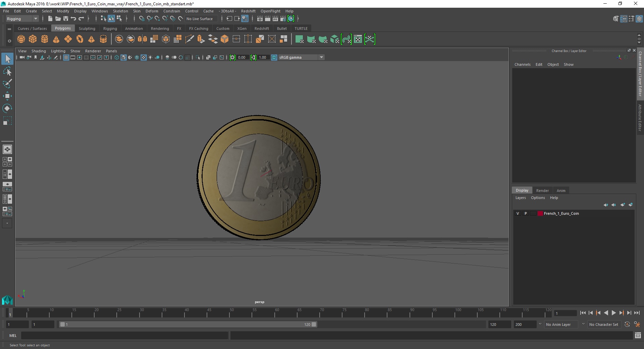Click the Multi-Cut knife tool shelf icon
Image resolution: width=644 pixels, height=349 pixels.
(190, 39)
